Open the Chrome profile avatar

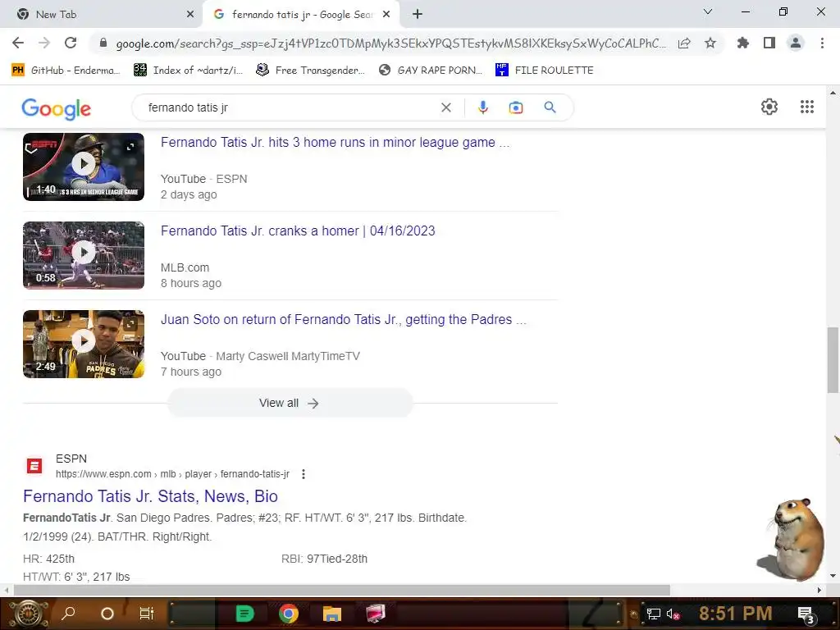click(x=796, y=43)
